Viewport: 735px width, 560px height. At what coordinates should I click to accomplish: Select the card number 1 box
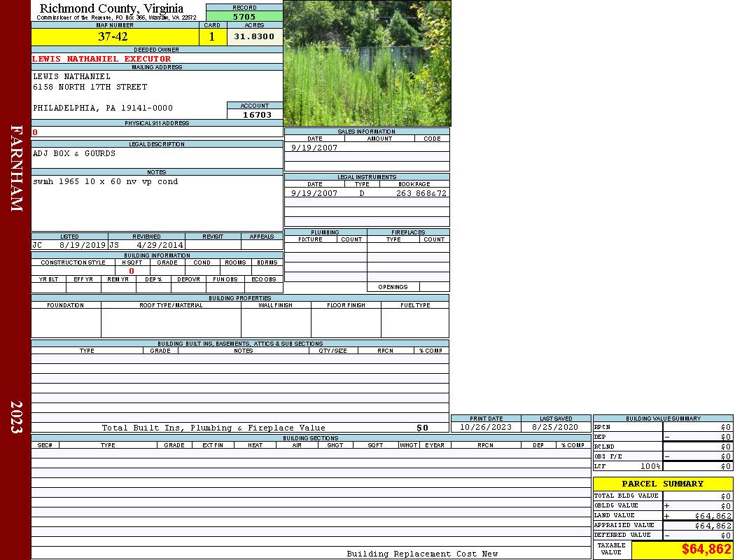coord(212,37)
